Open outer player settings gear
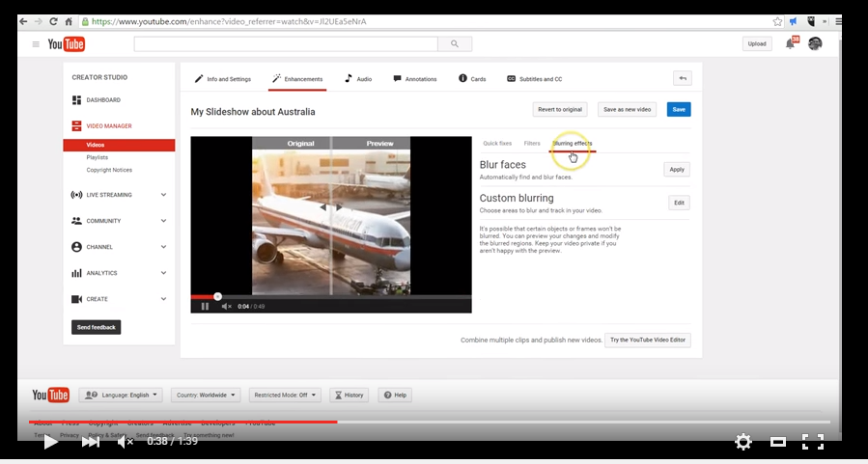The image size is (868, 464). [742, 441]
